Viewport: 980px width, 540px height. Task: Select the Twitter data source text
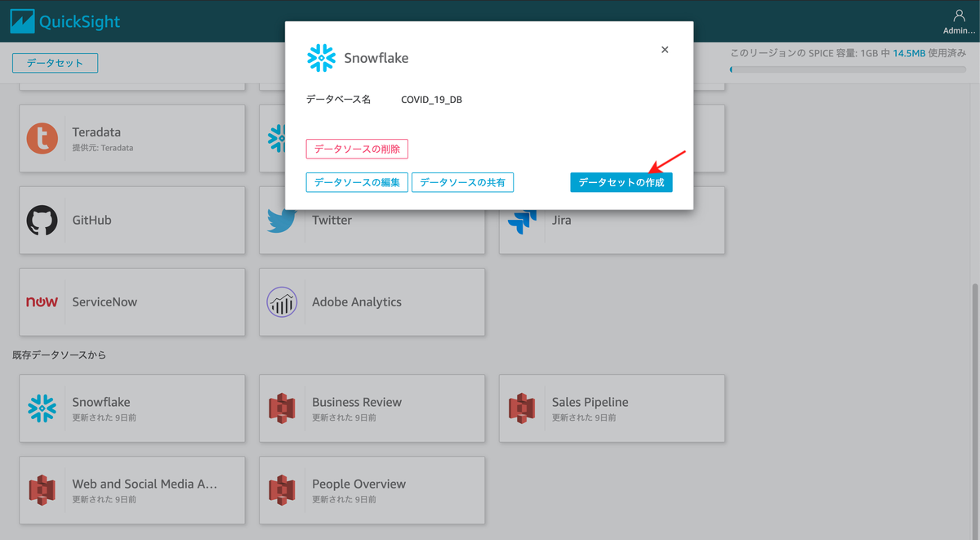point(332,220)
